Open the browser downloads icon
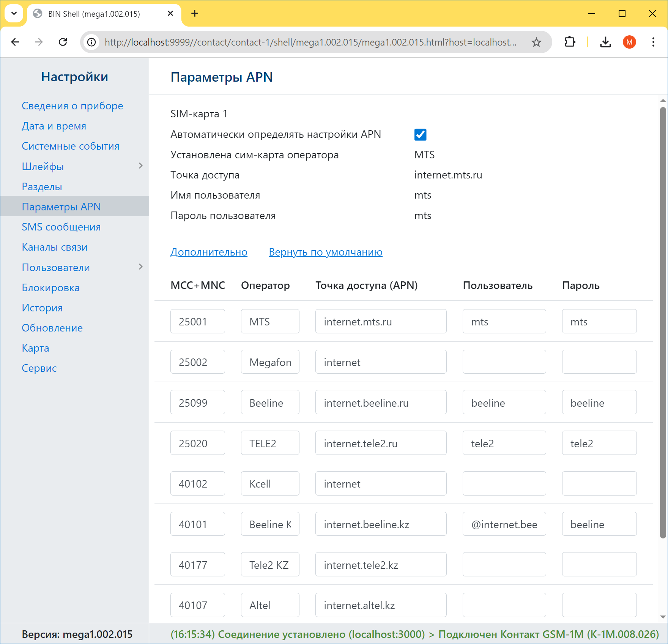The image size is (668, 644). click(605, 42)
